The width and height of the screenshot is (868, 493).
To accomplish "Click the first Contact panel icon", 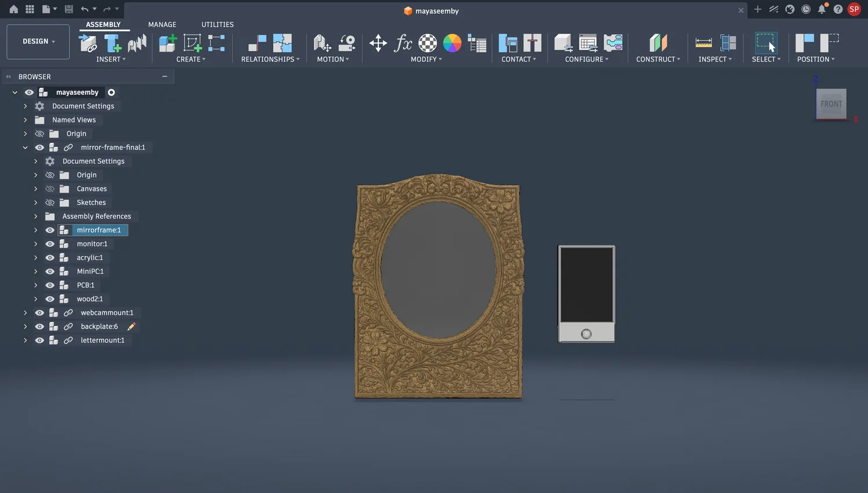I will pos(508,43).
